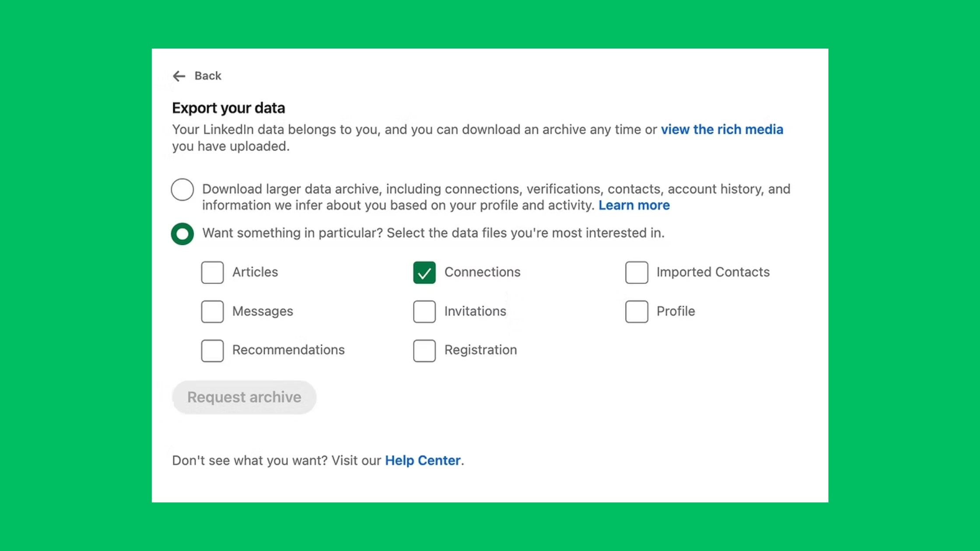Select the particular data files radio button
The image size is (980, 551).
tap(182, 233)
